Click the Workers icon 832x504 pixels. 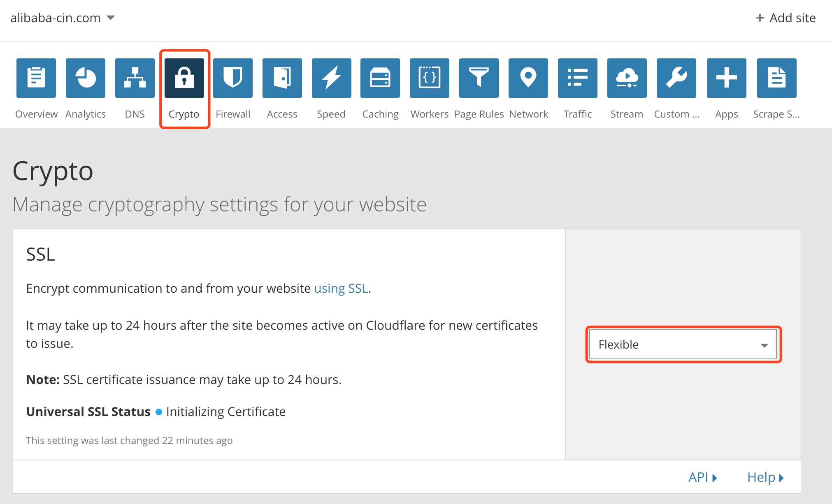pyautogui.click(x=429, y=78)
